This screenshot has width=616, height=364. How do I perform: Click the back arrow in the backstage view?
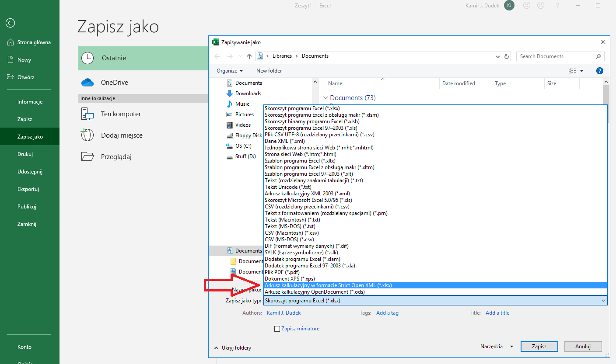[x=10, y=23]
